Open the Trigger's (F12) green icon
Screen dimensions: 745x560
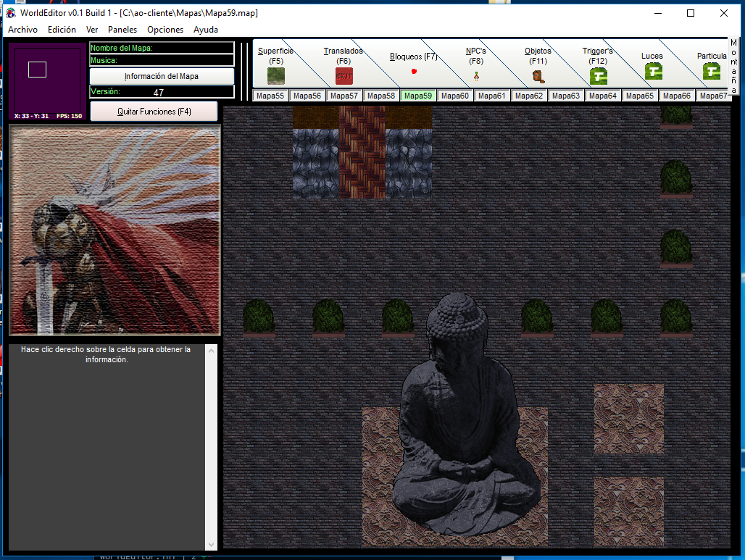[598, 76]
